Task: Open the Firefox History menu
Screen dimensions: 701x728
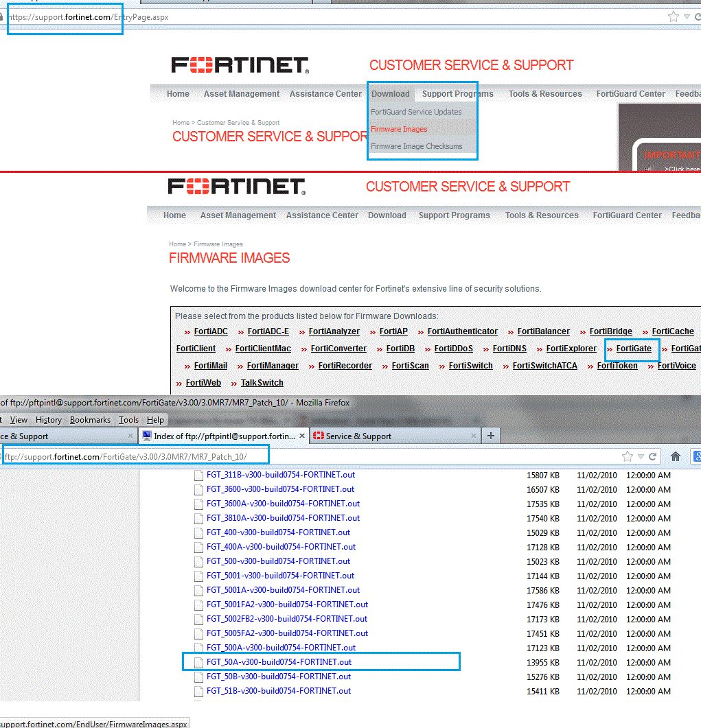Action: [x=48, y=420]
